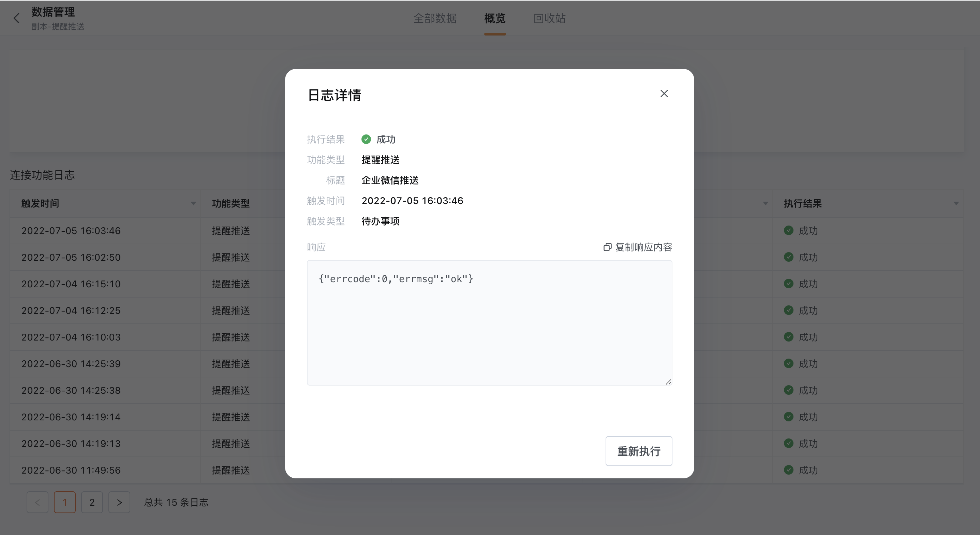Open the 回收站 tab
Image resolution: width=980 pixels, height=535 pixels.
(549, 18)
